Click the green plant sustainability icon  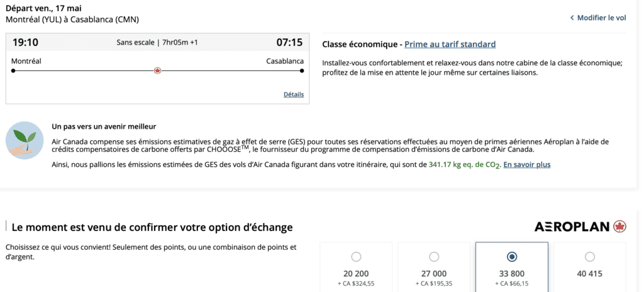pyautogui.click(x=25, y=140)
